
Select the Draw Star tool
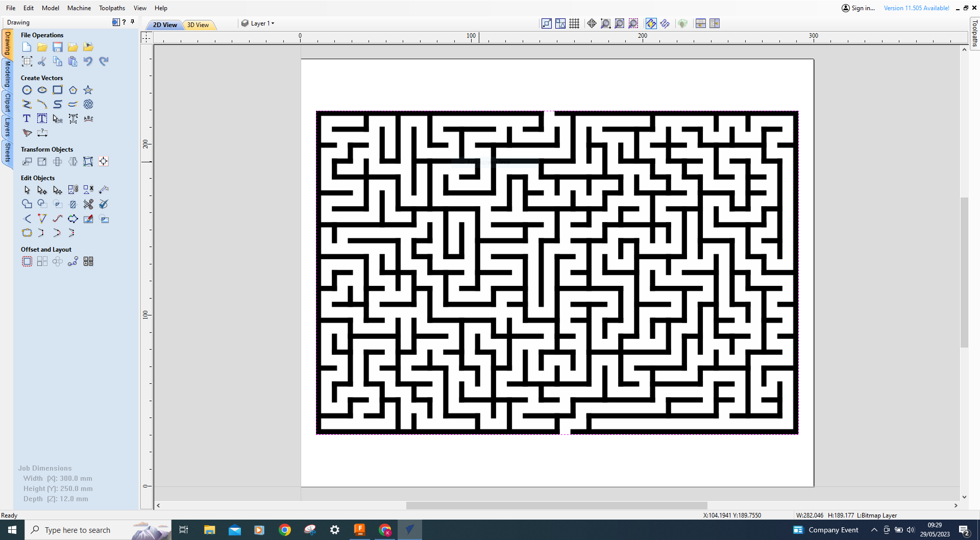88,90
